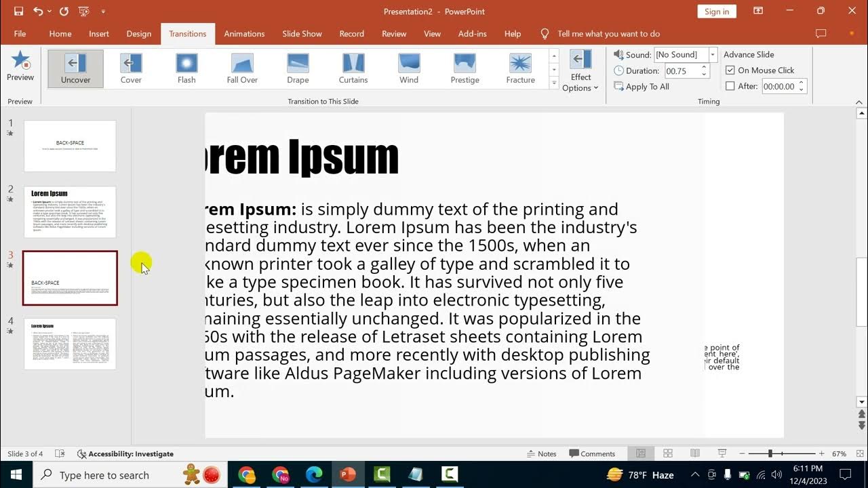Switch to Reading View icon
This screenshot has height=488, width=868.
pos(694,453)
